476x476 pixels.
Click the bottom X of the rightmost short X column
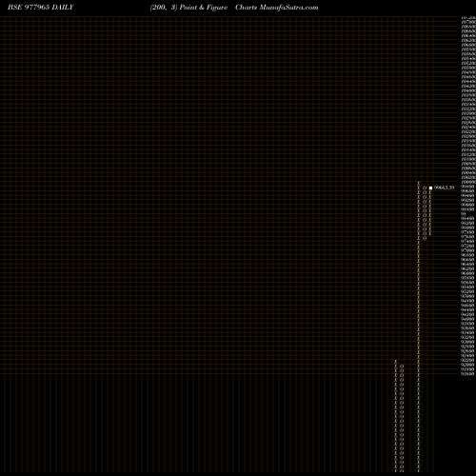point(430,234)
